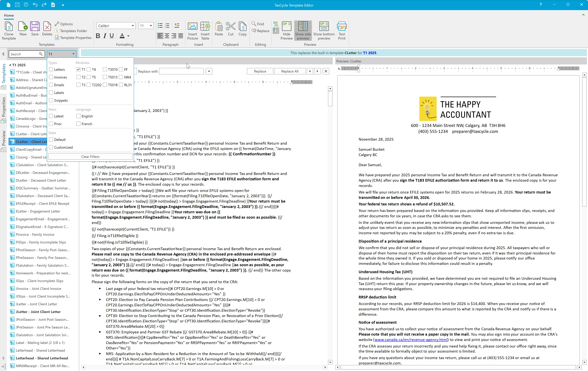Click the Clone Template icon
The image size is (588, 371).
coord(9,30)
